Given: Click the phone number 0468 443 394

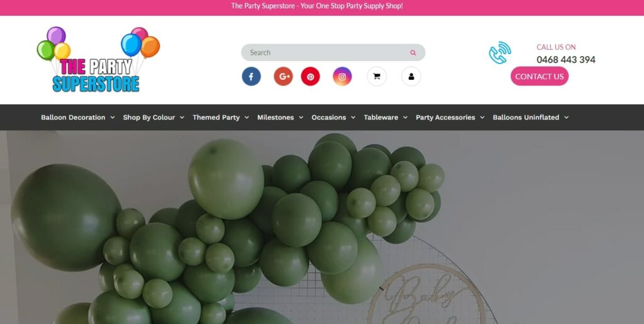Looking at the screenshot, I should [565, 60].
